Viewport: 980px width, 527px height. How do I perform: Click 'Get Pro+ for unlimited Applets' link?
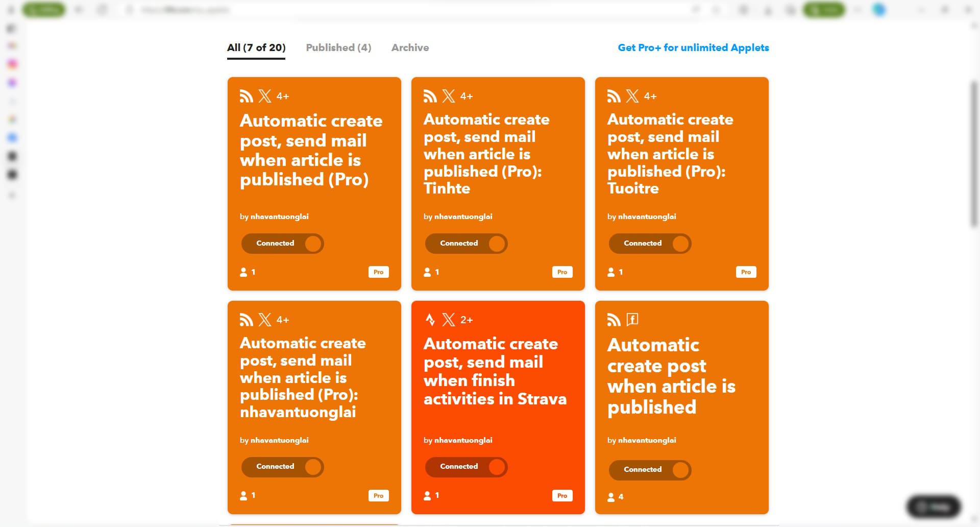tap(693, 47)
